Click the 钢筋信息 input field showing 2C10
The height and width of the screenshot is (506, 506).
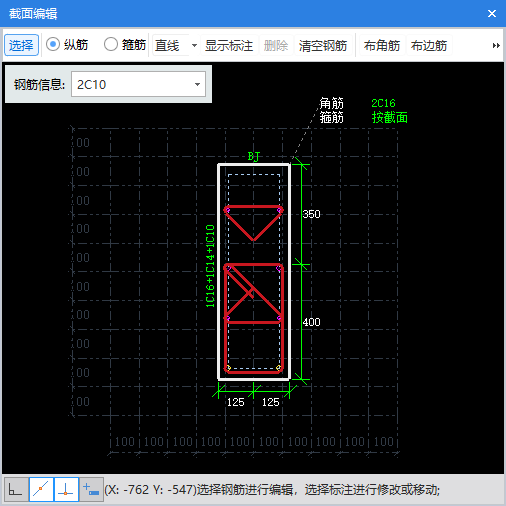click(x=138, y=84)
